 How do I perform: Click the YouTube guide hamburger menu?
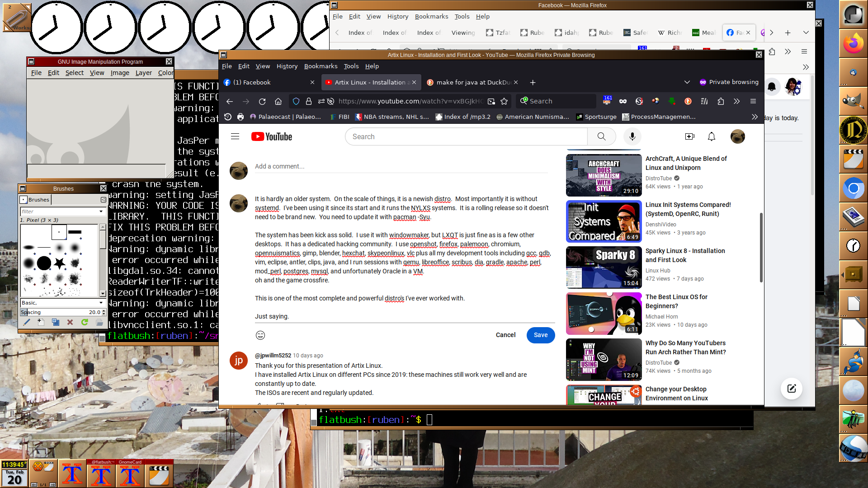click(x=235, y=136)
